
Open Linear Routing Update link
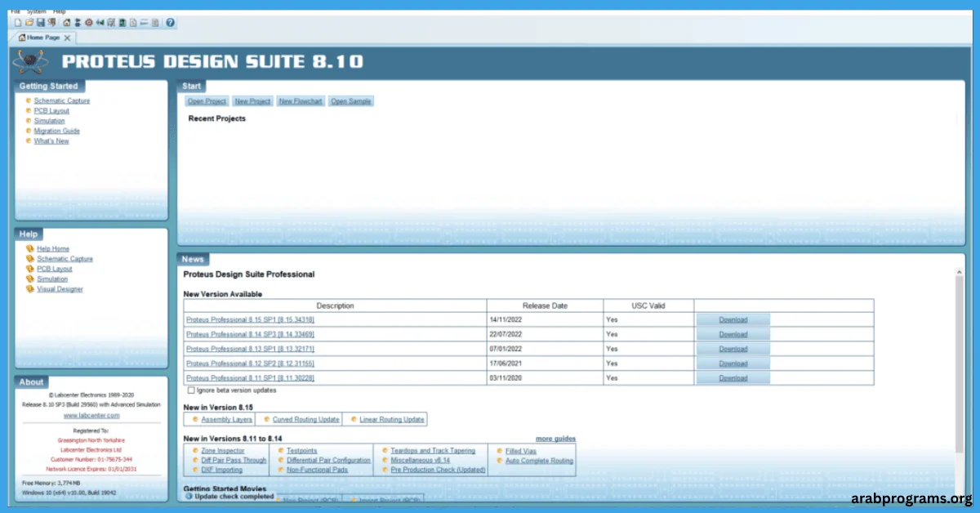pyautogui.click(x=392, y=419)
